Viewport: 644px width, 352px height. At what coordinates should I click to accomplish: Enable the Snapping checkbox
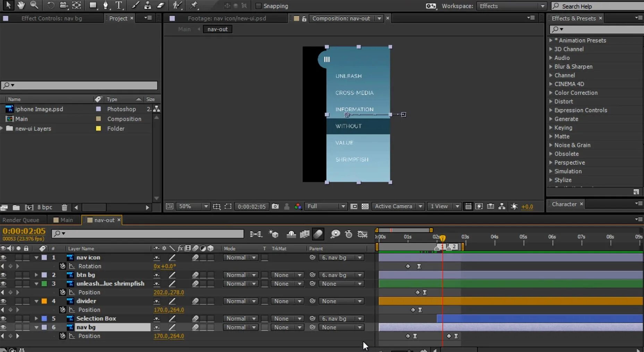point(258,6)
